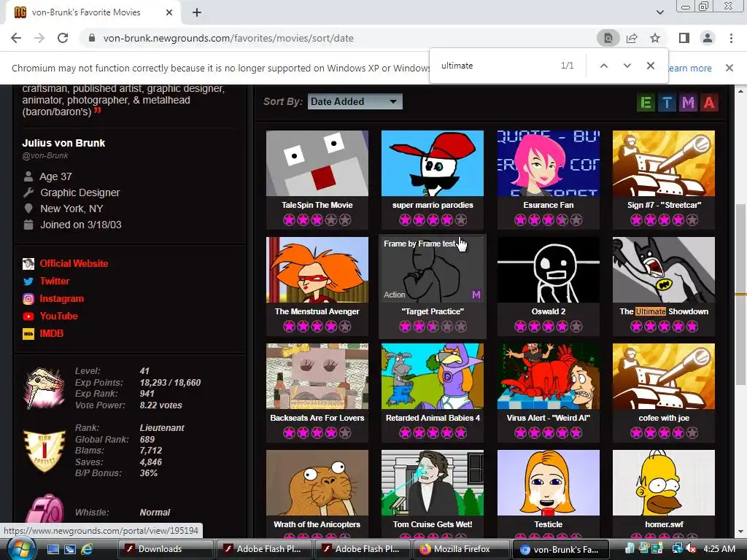Open the Twitter profile link

55,281
